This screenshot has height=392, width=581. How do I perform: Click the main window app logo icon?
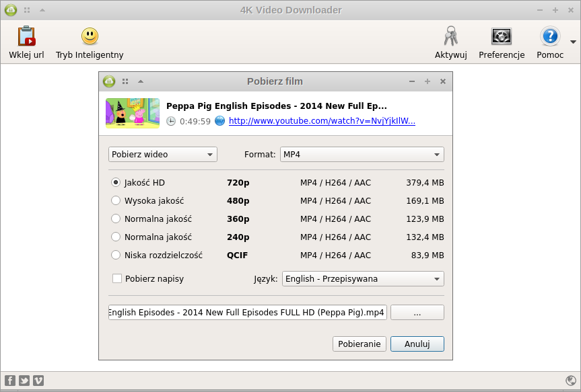point(11,10)
